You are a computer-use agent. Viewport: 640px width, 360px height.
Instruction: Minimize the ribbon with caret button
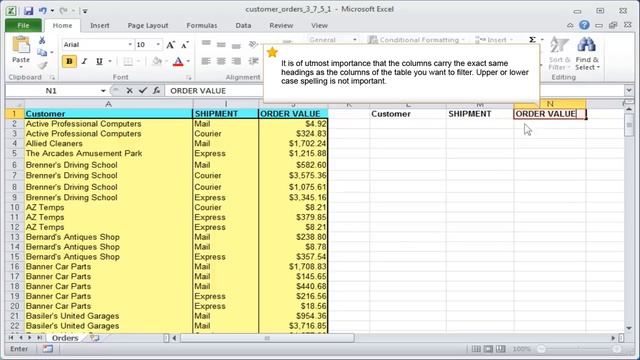[570, 26]
